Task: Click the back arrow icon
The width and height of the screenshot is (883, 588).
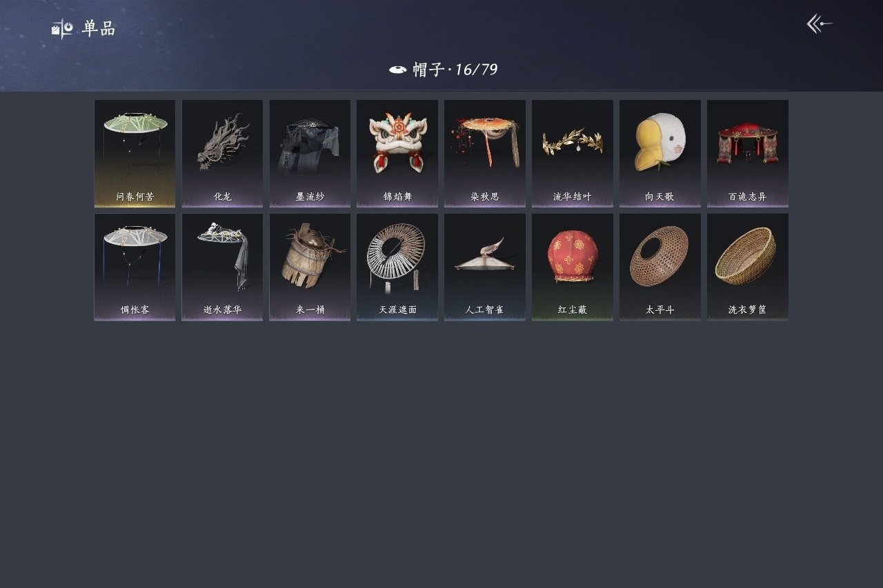Action: 820,24
